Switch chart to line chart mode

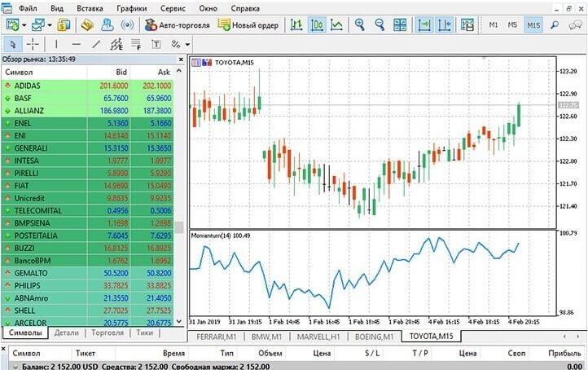(x=336, y=25)
